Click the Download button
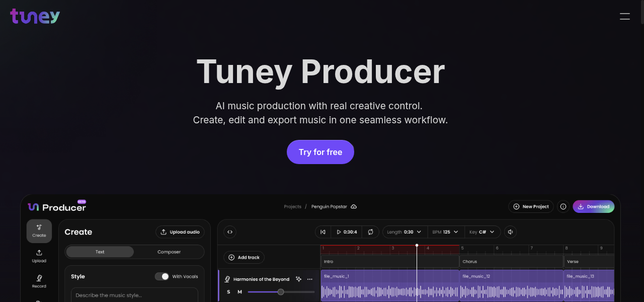644x302 pixels. pos(593,206)
